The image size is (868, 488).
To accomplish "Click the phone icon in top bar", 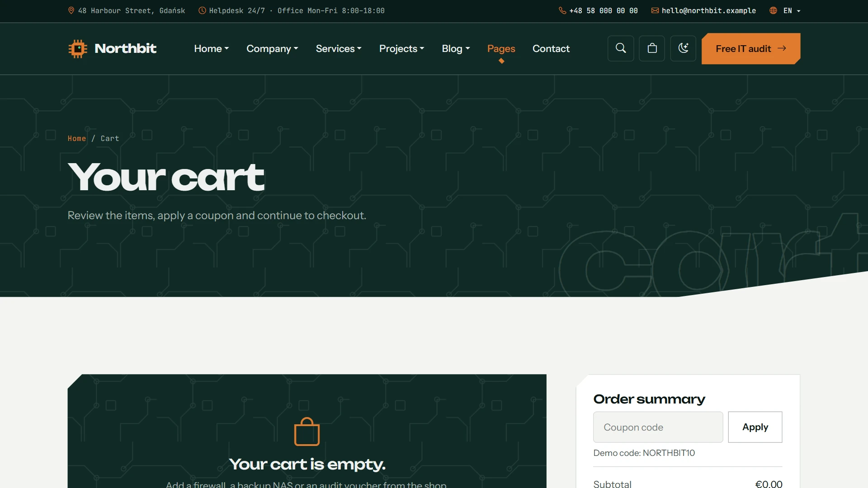I will [x=562, y=10].
